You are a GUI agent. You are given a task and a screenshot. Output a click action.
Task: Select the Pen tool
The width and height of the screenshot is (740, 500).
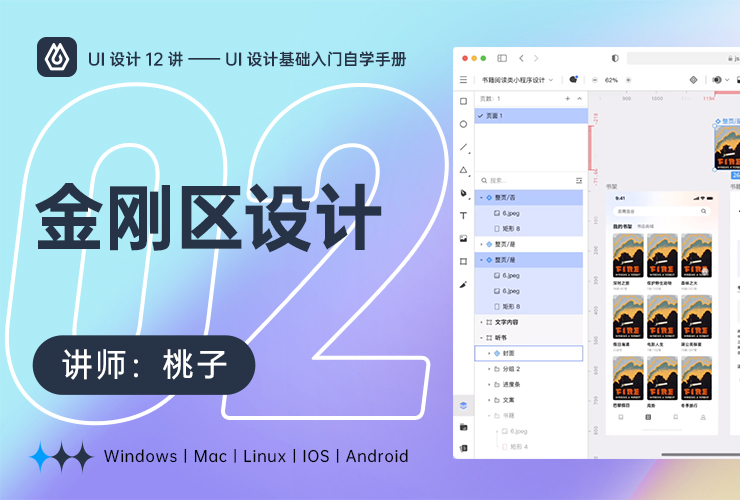(463, 194)
